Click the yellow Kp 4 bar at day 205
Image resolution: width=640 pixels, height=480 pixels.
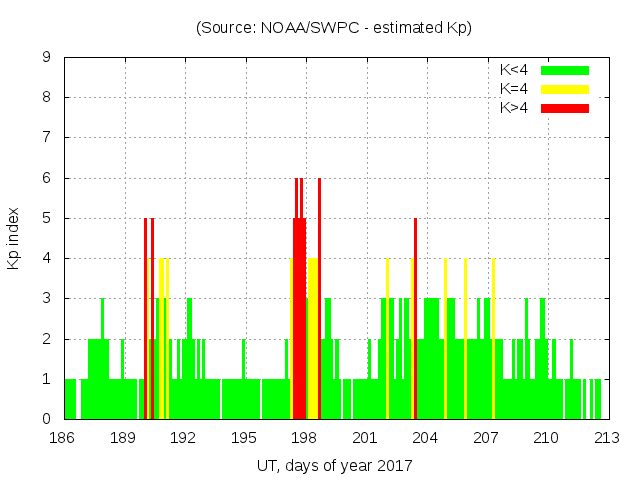coord(445,340)
